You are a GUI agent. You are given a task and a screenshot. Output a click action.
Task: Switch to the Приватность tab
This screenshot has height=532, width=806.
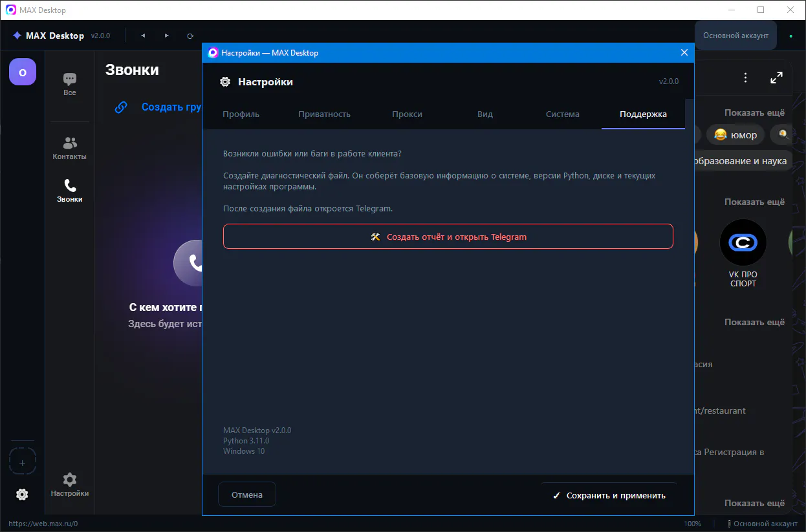pos(324,114)
